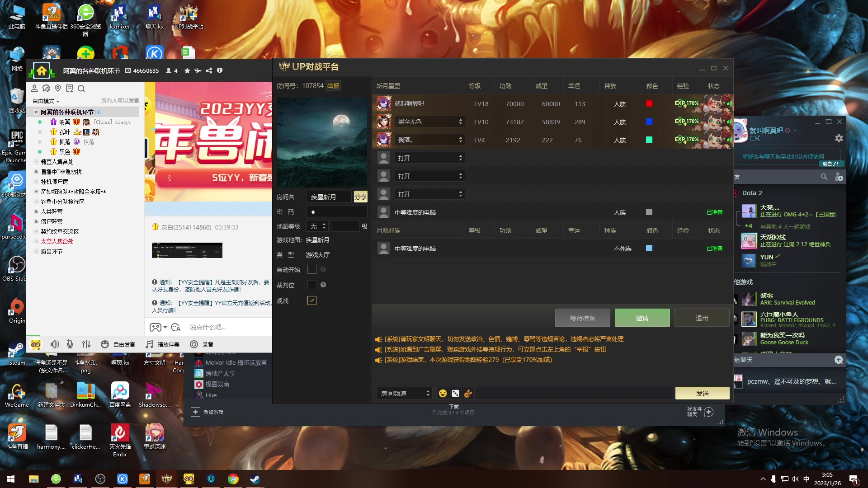Open the first 打开 slot dropdown
This screenshot has width=868, height=488.
click(x=429, y=158)
